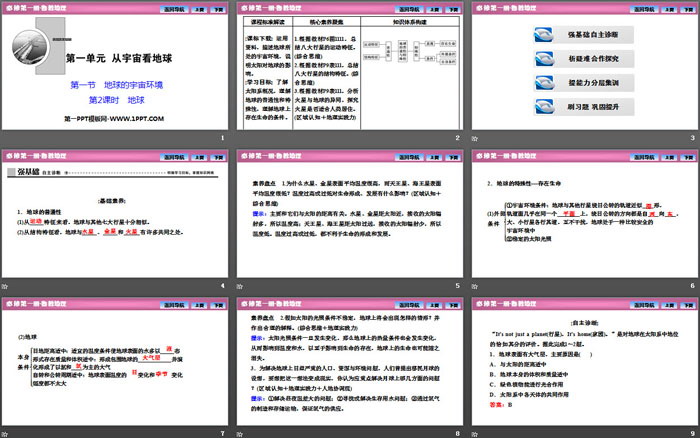Select slide 7 thumbnail with 本身条件 bracket
Image resolution: width=700 pixels, height=438 pixels.
(x=115, y=361)
